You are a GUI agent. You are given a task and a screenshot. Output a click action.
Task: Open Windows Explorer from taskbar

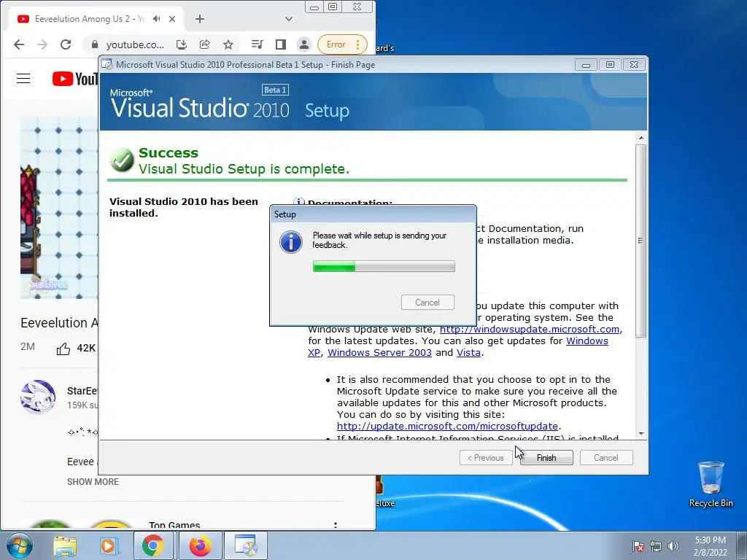65,545
